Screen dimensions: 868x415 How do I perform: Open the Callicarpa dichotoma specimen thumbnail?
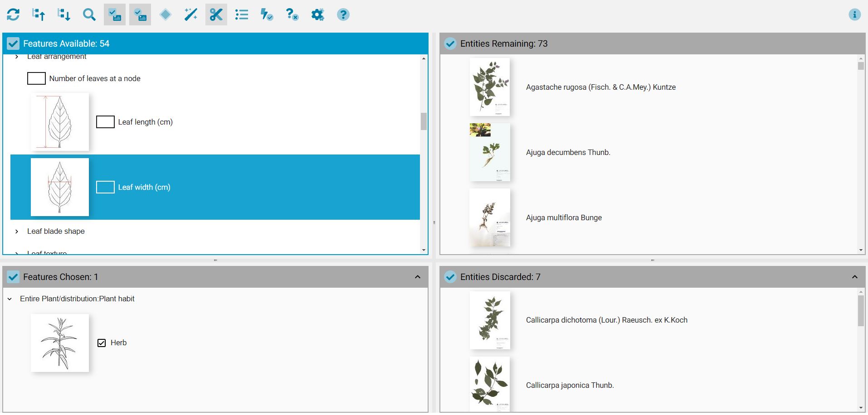click(490, 320)
